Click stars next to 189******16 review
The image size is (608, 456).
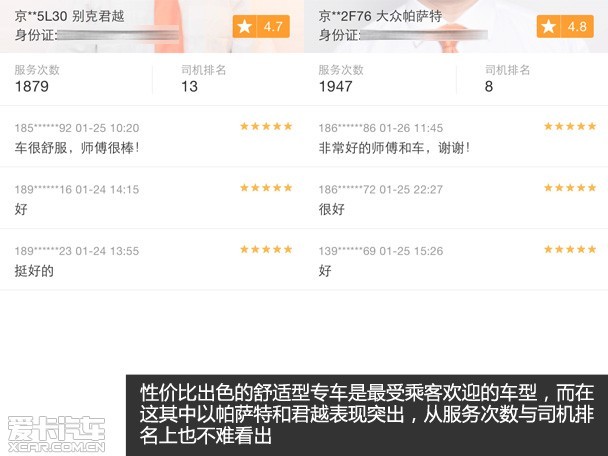(266, 188)
